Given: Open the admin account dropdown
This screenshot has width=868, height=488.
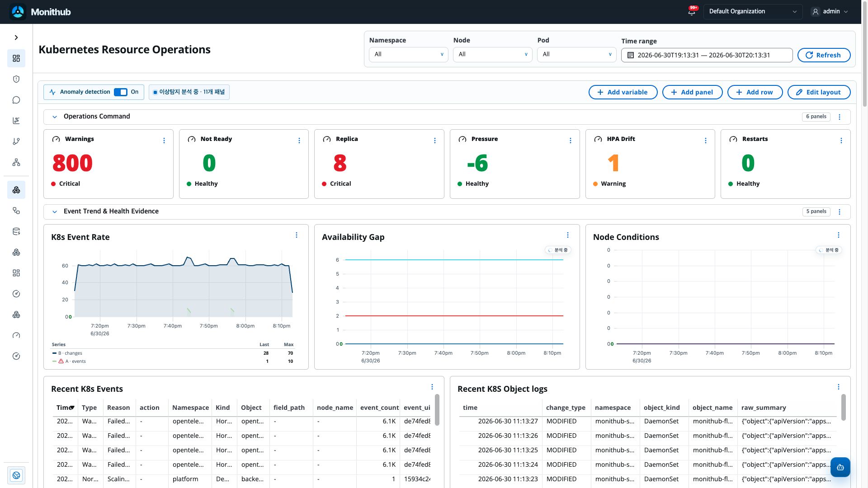Looking at the screenshot, I should click(830, 12).
